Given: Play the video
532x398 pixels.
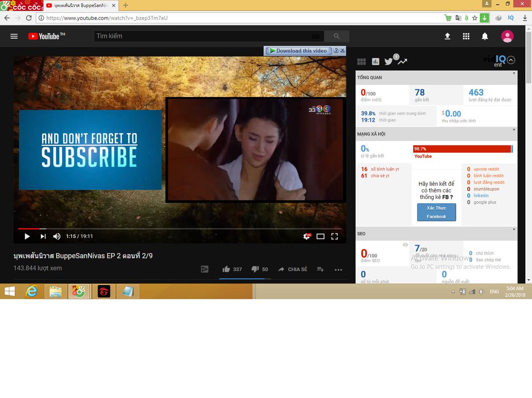Looking at the screenshot, I should coord(27,236).
